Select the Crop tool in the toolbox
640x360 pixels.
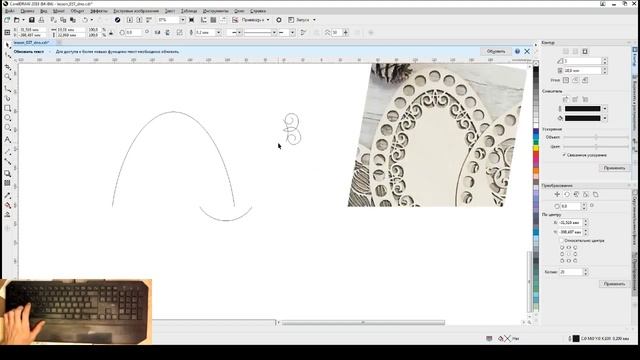(7, 67)
